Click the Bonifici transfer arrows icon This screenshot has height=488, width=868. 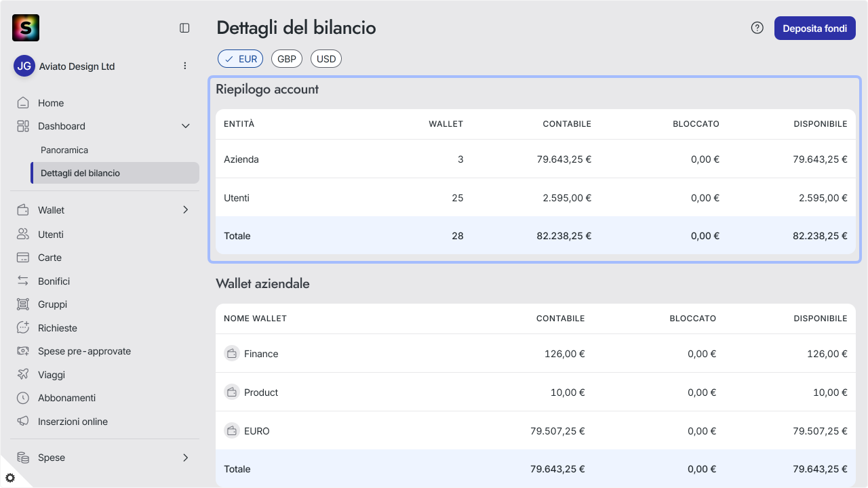click(x=23, y=281)
